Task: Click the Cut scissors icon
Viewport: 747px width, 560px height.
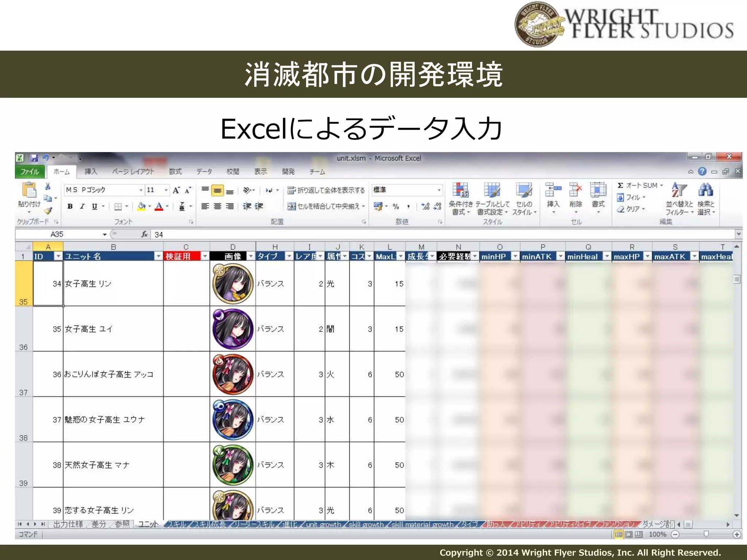Action: [48, 187]
